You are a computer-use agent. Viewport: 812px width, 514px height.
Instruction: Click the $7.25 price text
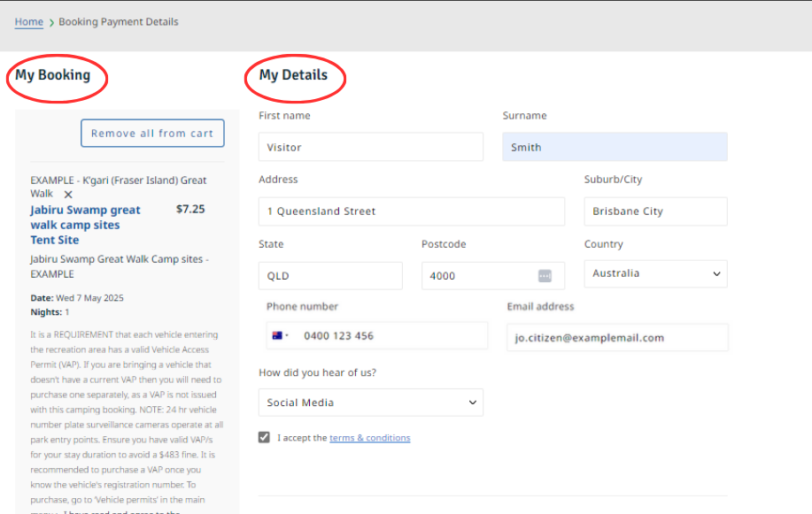click(x=190, y=209)
